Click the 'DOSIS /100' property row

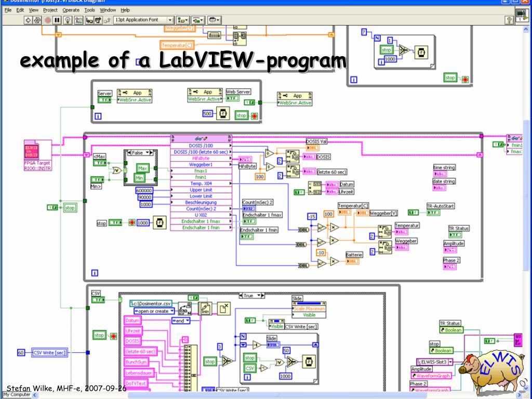(201, 145)
